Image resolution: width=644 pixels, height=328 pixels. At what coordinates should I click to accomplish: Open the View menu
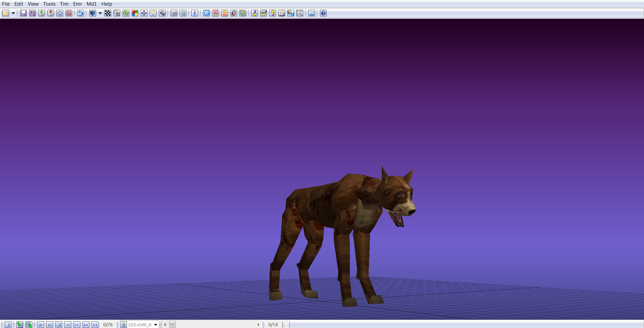(x=33, y=4)
